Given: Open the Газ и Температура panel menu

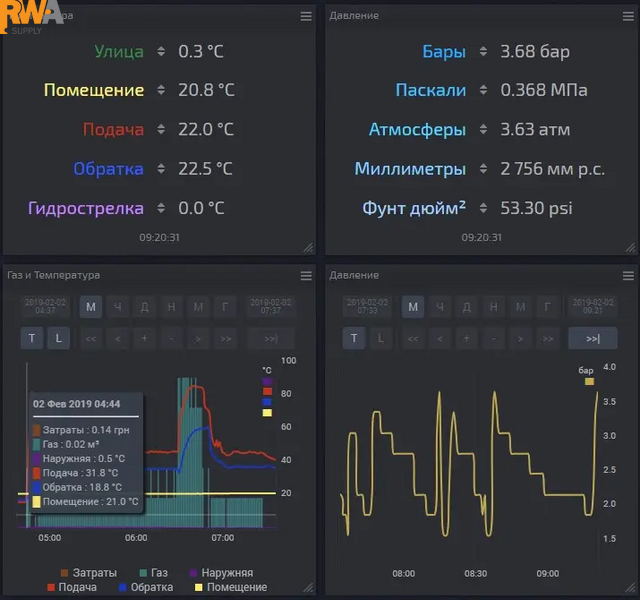Looking at the screenshot, I should pos(306,276).
